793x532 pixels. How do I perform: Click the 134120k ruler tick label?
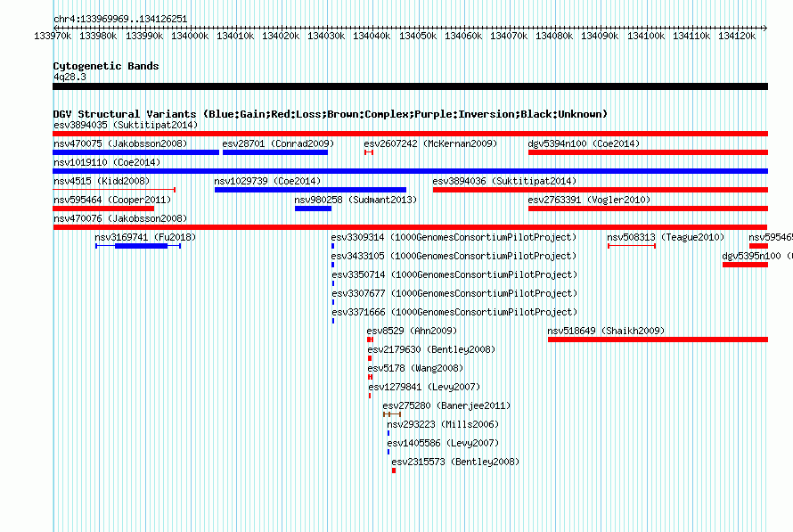737,36
